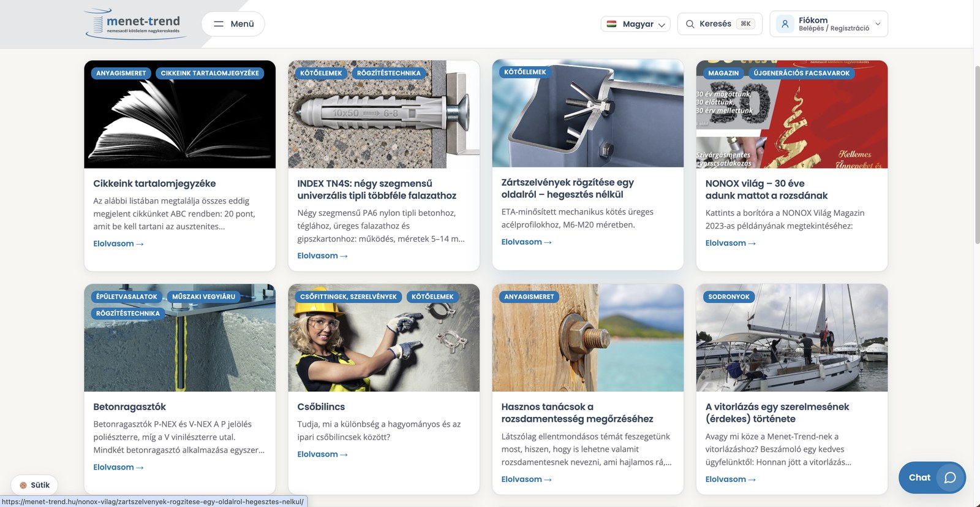Open the Chat bubble icon
Image resolution: width=980 pixels, height=507 pixels.
pos(950,478)
